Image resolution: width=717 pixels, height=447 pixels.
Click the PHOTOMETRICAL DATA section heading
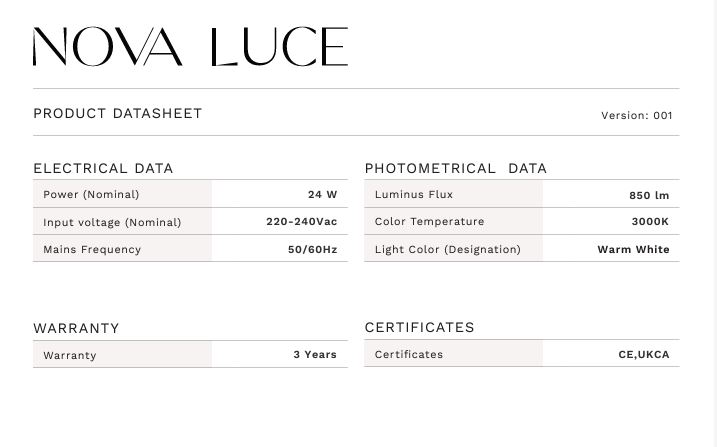(455, 169)
